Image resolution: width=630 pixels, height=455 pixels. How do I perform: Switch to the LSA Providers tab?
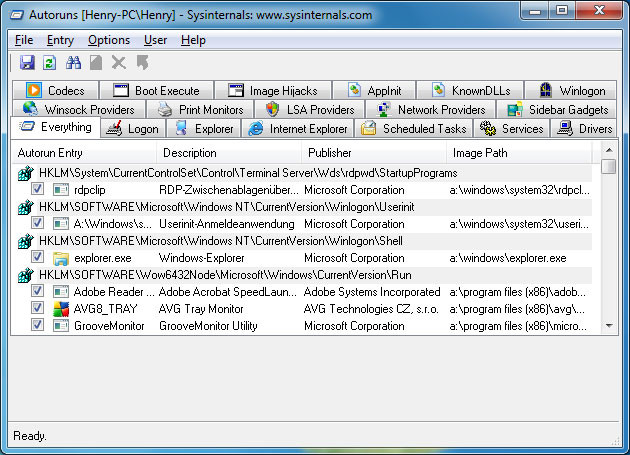tap(309, 109)
